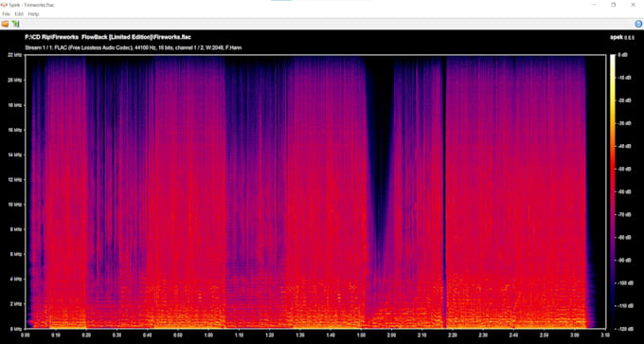Click the Spek app icon in title bar
This screenshot has width=644, height=344.
[x=4, y=5]
